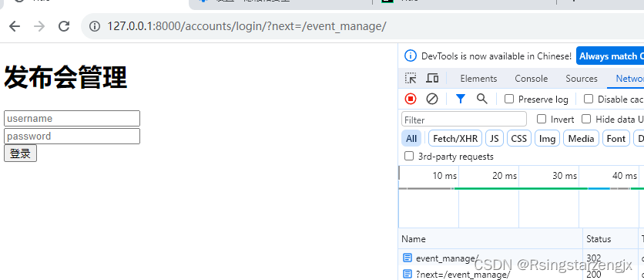The height and width of the screenshot is (280, 644).
Task: Open the Console tab
Action: [x=531, y=79]
